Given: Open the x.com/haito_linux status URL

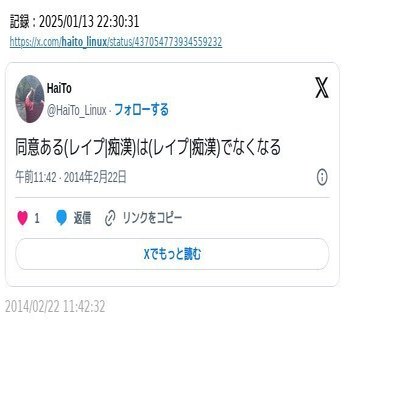Looking at the screenshot, I should coord(116,42).
